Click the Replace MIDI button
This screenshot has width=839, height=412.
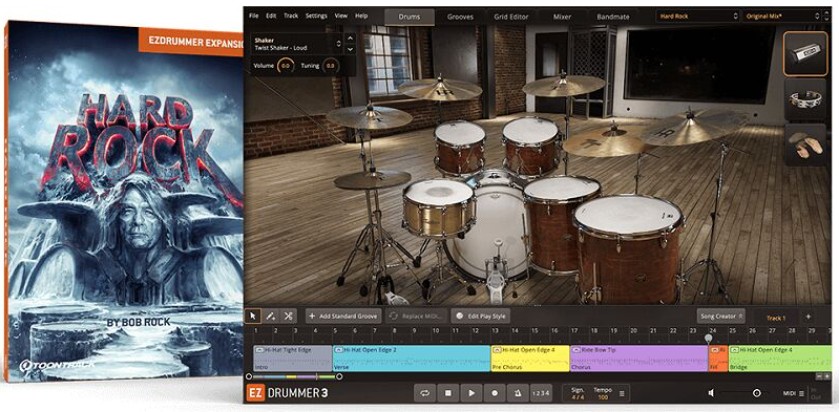tap(416, 316)
